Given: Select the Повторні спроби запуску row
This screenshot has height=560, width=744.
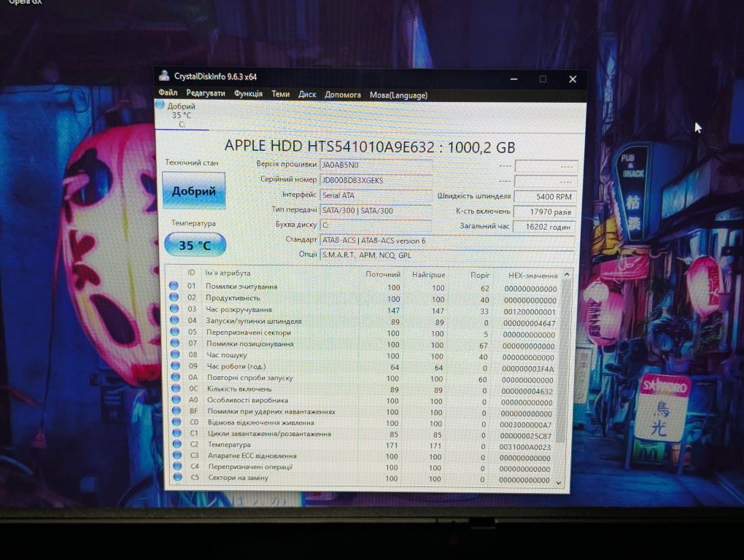Looking at the screenshot, I should click(365, 378).
